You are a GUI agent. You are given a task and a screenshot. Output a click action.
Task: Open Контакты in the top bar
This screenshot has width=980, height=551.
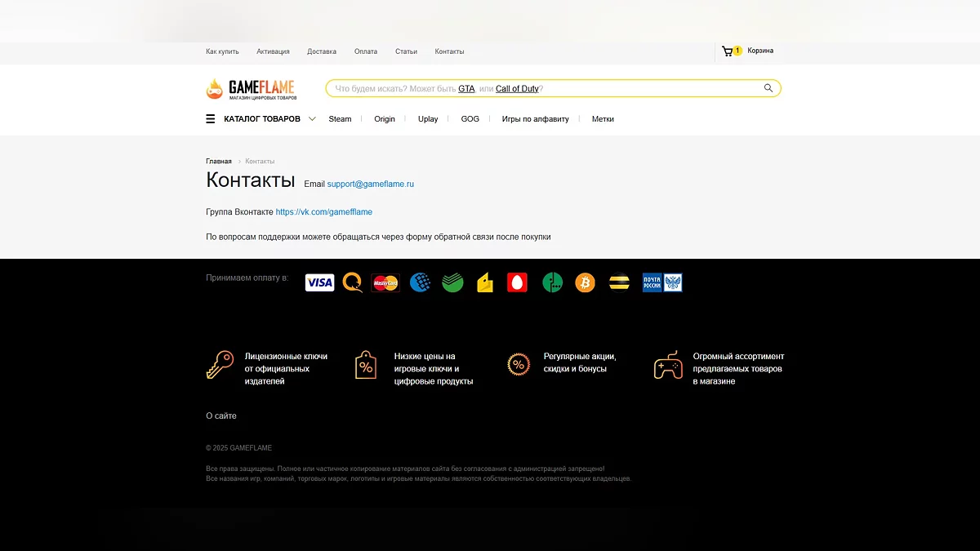[449, 51]
